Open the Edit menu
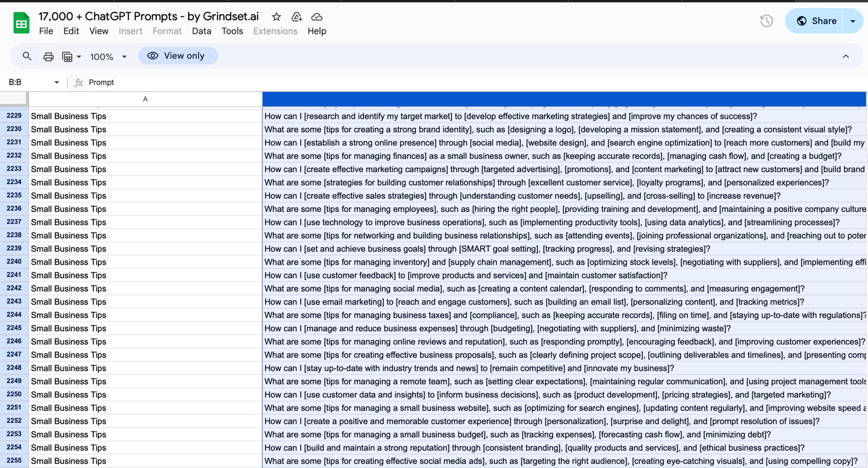The image size is (868, 468). pyautogui.click(x=71, y=31)
